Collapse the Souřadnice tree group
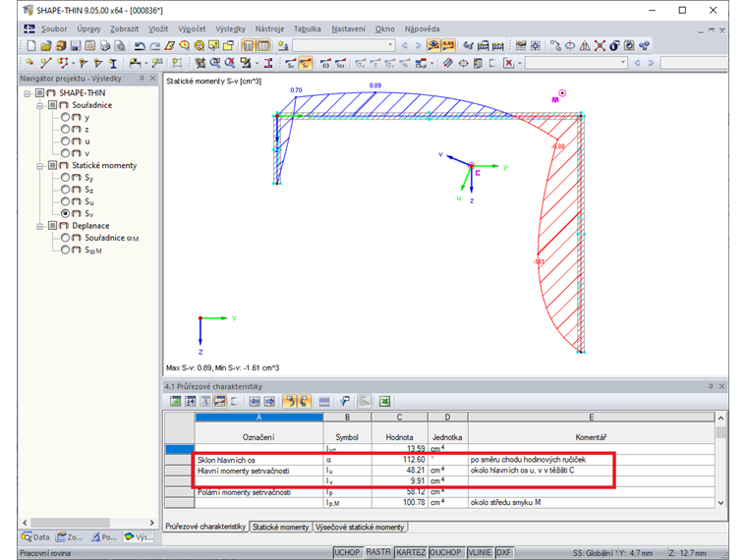The width and height of the screenshot is (747, 560). (x=40, y=105)
